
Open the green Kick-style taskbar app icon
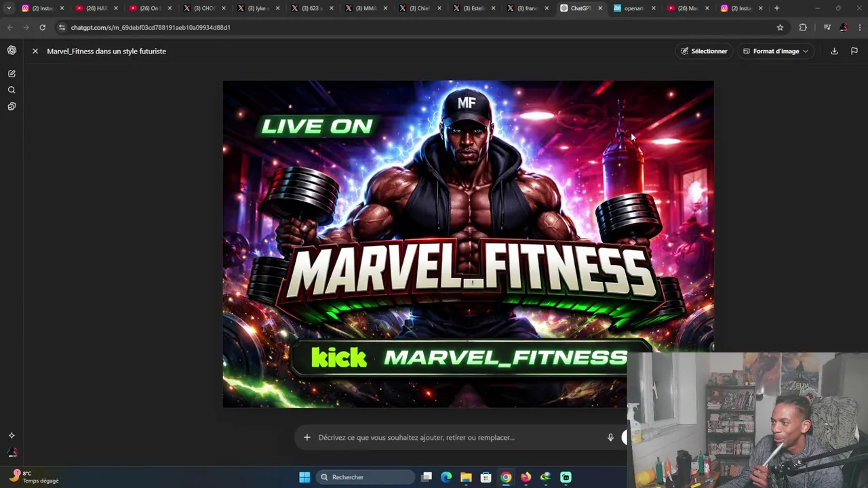pos(566,477)
